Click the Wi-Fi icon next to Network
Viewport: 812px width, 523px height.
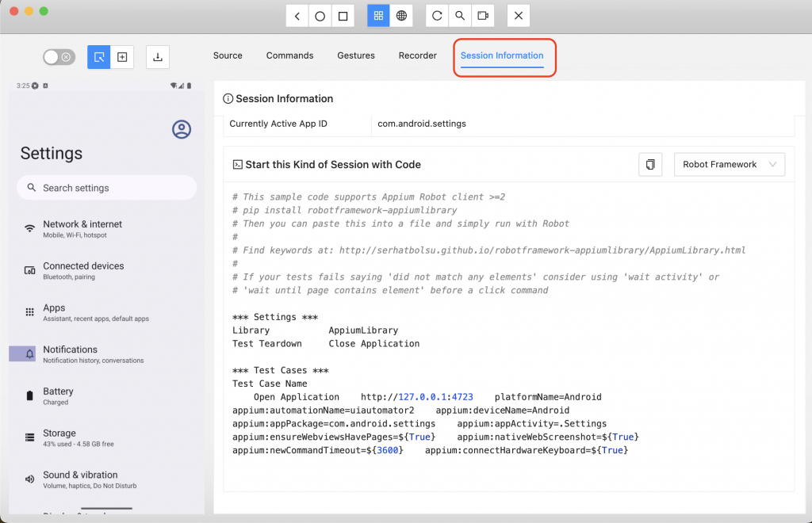click(x=30, y=229)
